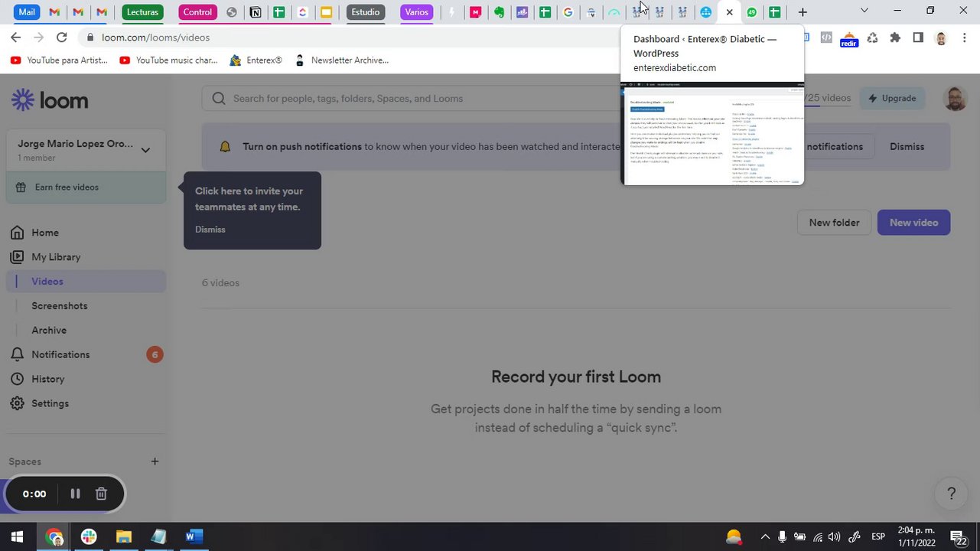Click Earn free videos
Image resolution: width=980 pixels, height=551 pixels.
pyautogui.click(x=86, y=187)
